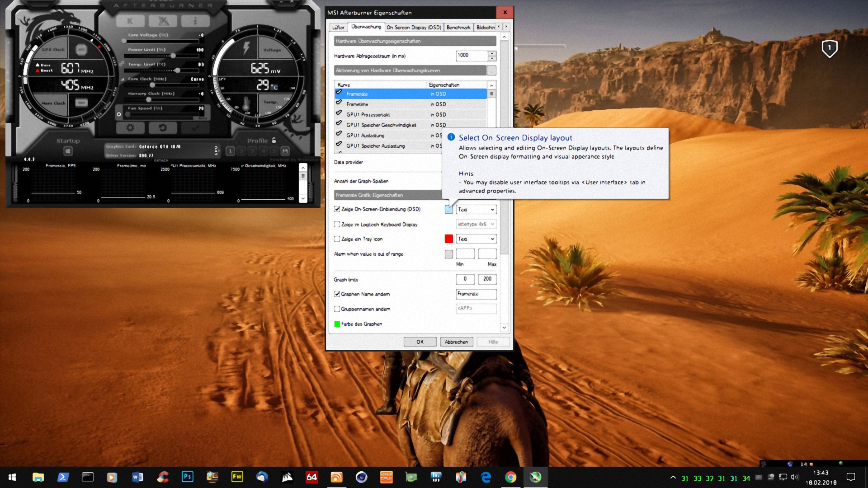Click the reset settings circular arrow
The image size is (868, 488).
[x=162, y=128]
